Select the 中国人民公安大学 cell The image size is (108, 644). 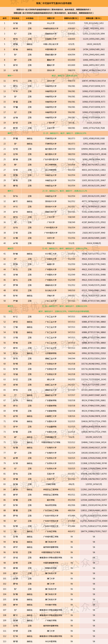(x=51, y=44)
